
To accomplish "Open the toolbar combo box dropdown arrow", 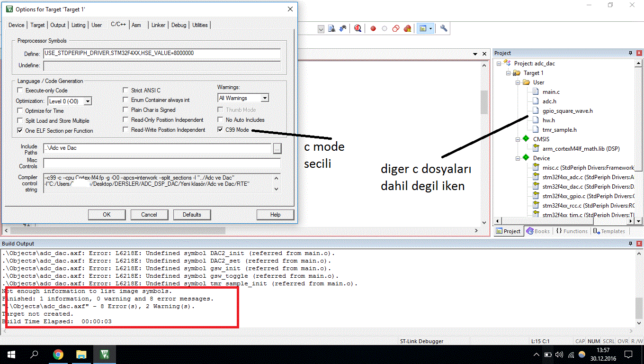I will point(321,29).
